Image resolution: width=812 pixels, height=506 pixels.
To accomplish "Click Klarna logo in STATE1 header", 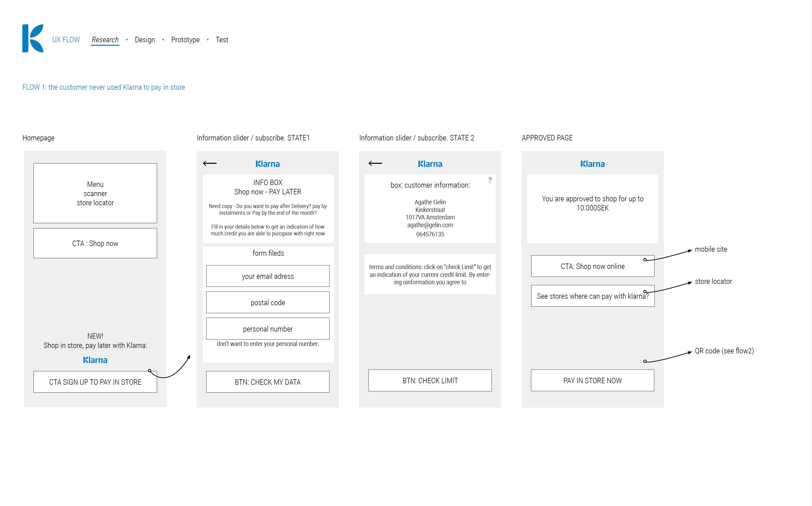I will pos(268,164).
